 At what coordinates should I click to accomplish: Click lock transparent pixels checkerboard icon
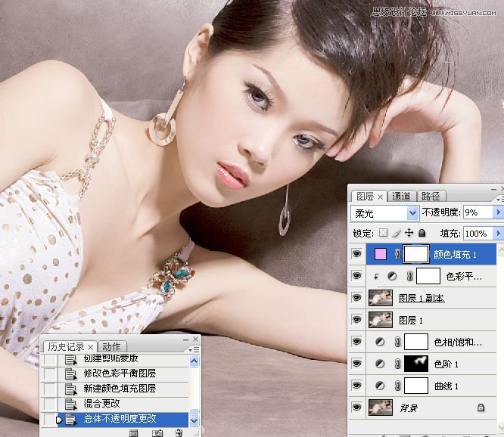click(384, 234)
